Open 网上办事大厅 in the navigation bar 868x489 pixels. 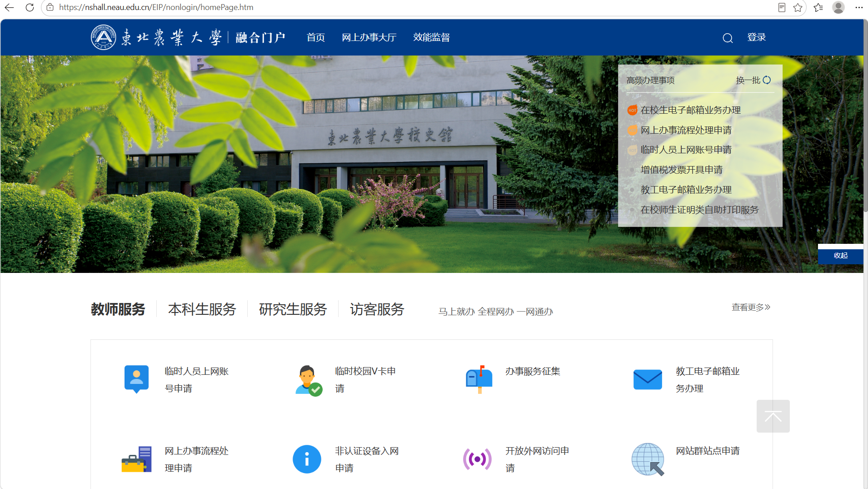pos(369,37)
